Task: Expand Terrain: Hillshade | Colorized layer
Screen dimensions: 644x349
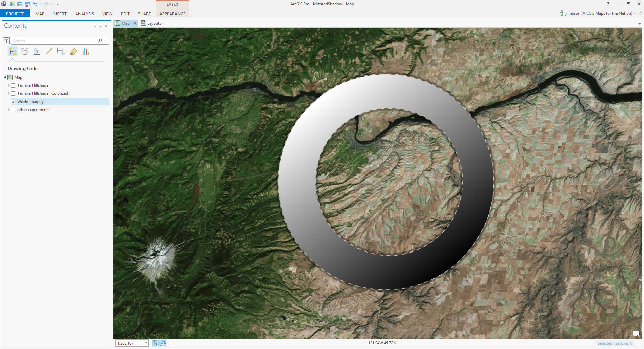Action: [9, 93]
